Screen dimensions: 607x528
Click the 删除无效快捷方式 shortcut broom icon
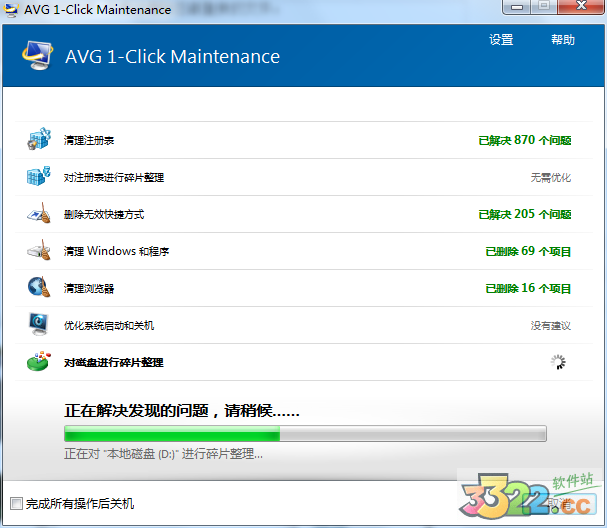39,214
